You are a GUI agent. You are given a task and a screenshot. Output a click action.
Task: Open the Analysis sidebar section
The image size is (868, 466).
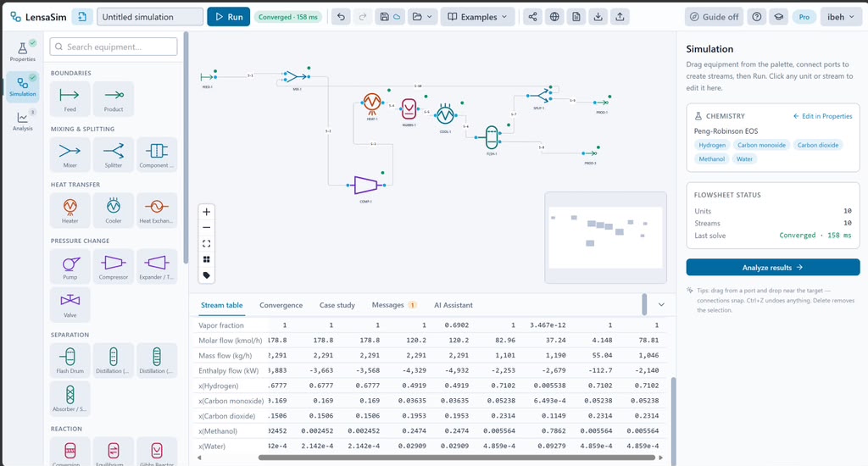[x=23, y=121]
